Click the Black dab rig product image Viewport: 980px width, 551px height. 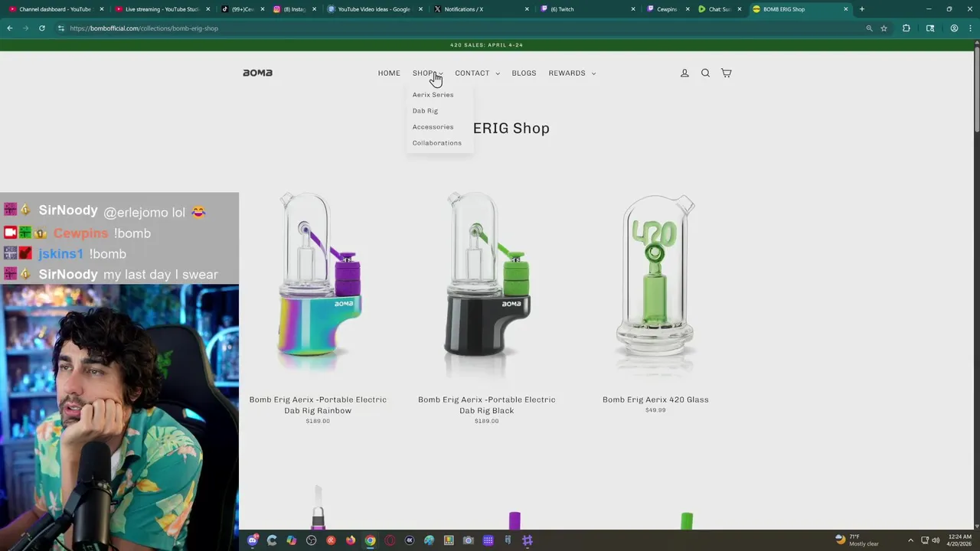coord(486,283)
